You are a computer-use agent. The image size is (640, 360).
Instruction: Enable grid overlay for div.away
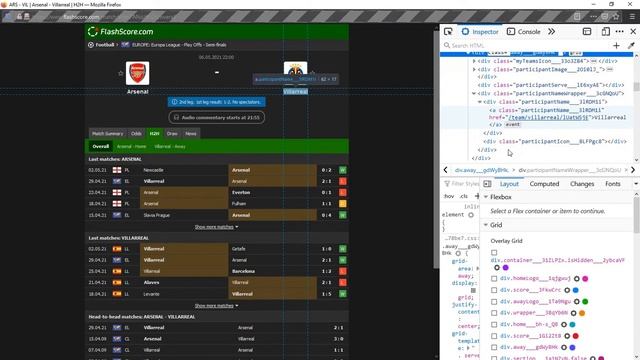[494, 347]
